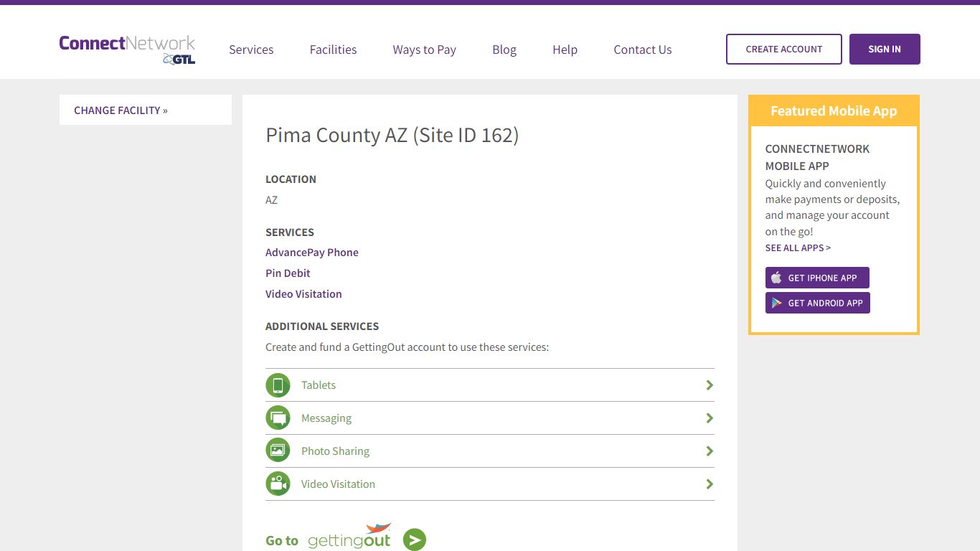Click the Get Android App button
Image resolution: width=980 pixels, height=551 pixels.
(x=818, y=303)
